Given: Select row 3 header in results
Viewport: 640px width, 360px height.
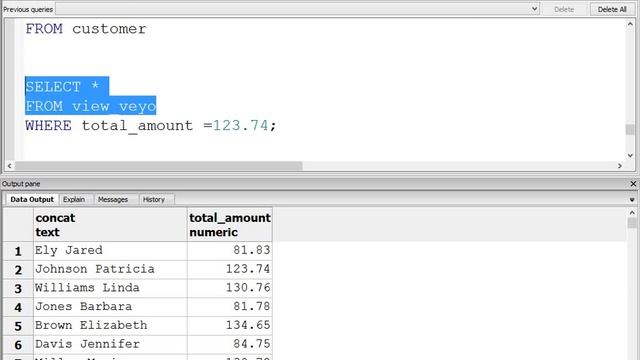Looking at the screenshot, I should pyautogui.click(x=18, y=289).
